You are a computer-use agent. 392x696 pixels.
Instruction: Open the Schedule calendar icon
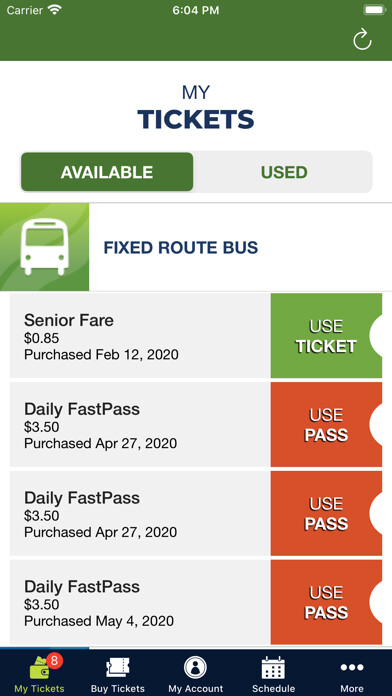click(273, 668)
